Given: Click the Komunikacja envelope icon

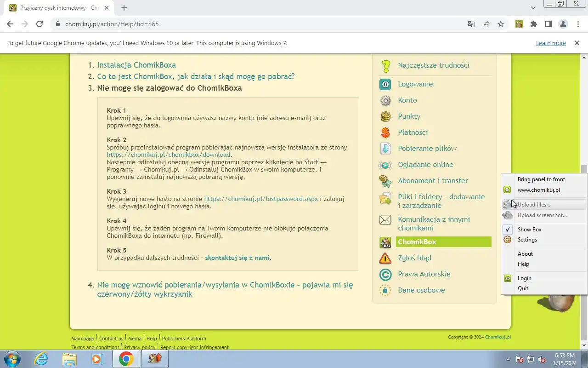Looking at the screenshot, I should pyautogui.click(x=385, y=220).
